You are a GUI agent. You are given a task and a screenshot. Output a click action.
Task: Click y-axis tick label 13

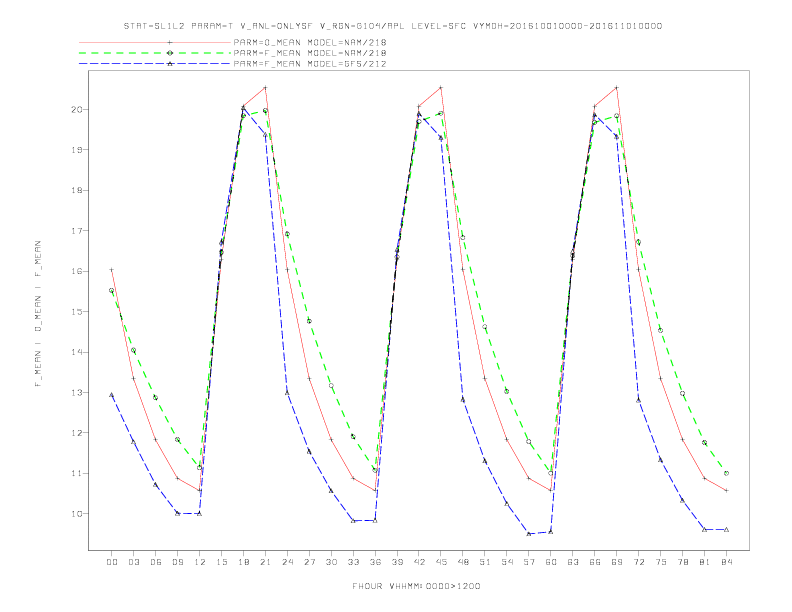77,392
